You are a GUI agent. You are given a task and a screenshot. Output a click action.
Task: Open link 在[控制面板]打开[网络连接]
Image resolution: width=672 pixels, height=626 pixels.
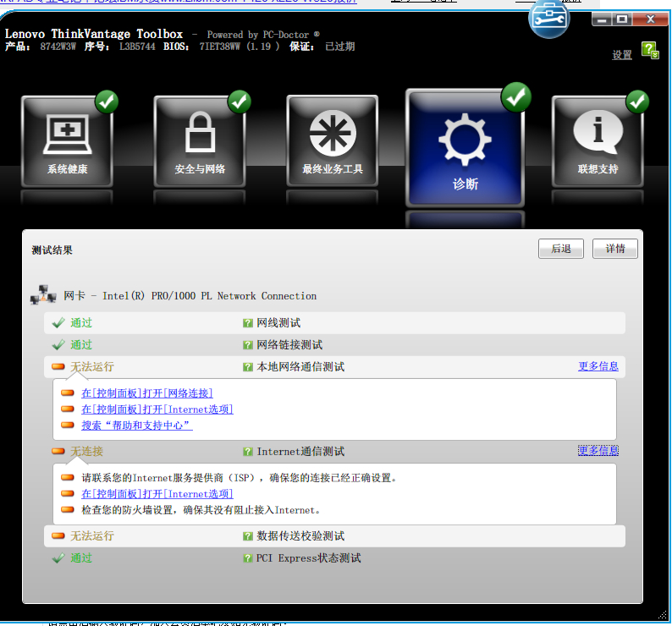point(147,393)
